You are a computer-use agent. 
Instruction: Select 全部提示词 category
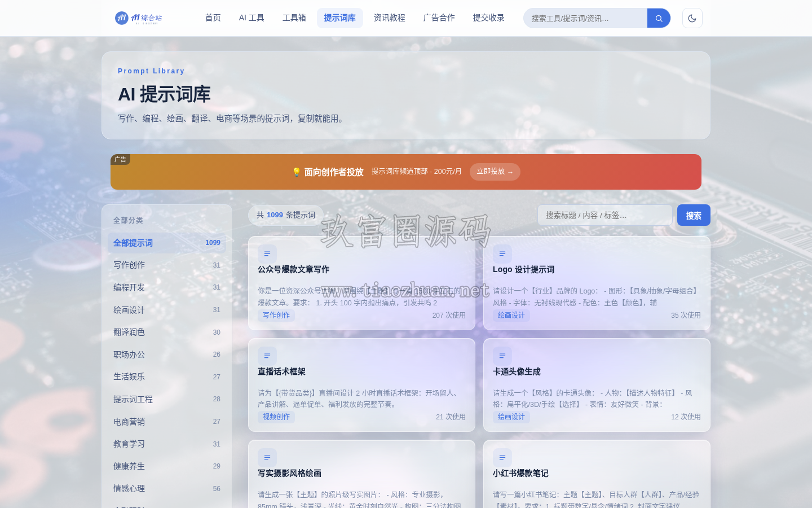pyautogui.click(x=167, y=243)
